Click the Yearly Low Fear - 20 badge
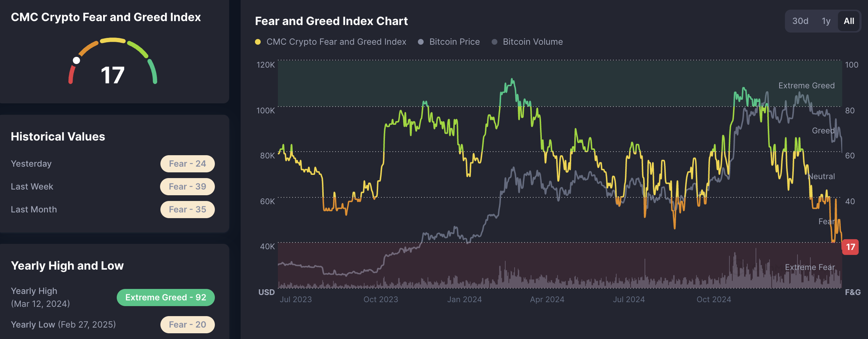Image resolution: width=868 pixels, height=339 pixels. 187,325
